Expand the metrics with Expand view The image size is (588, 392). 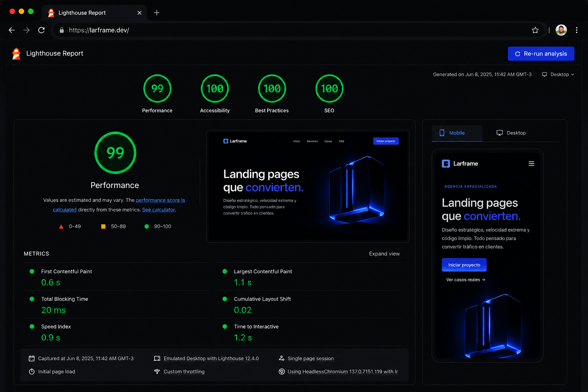[384, 254]
